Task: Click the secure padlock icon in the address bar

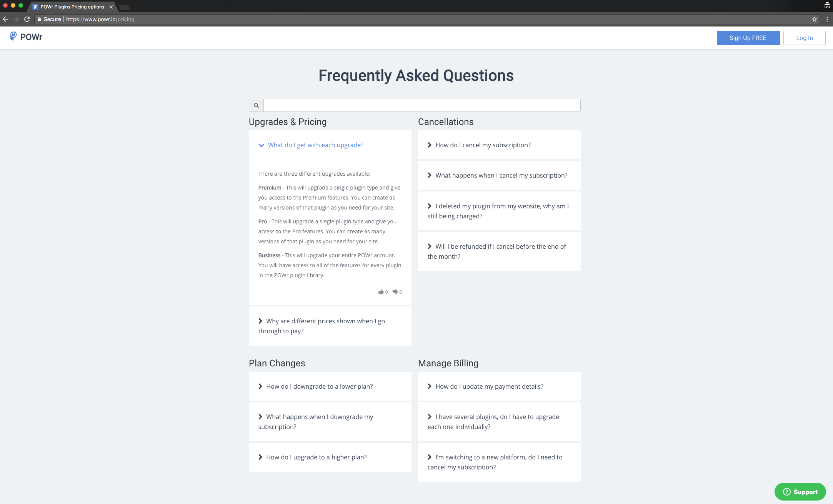Action: (39, 19)
